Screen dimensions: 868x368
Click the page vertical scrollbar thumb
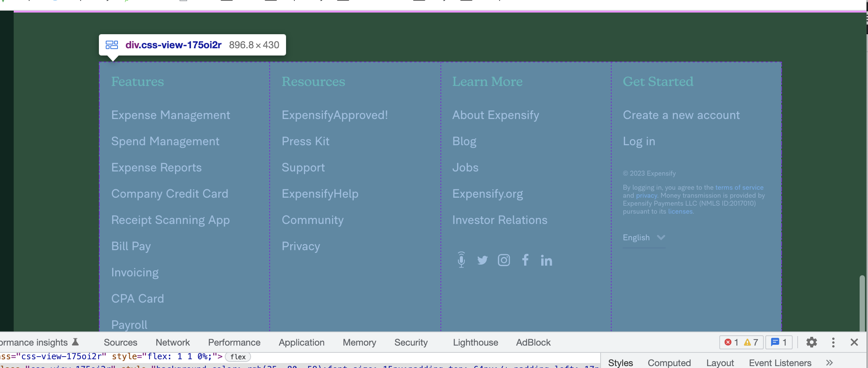pyautogui.click(x=862, y=303)
